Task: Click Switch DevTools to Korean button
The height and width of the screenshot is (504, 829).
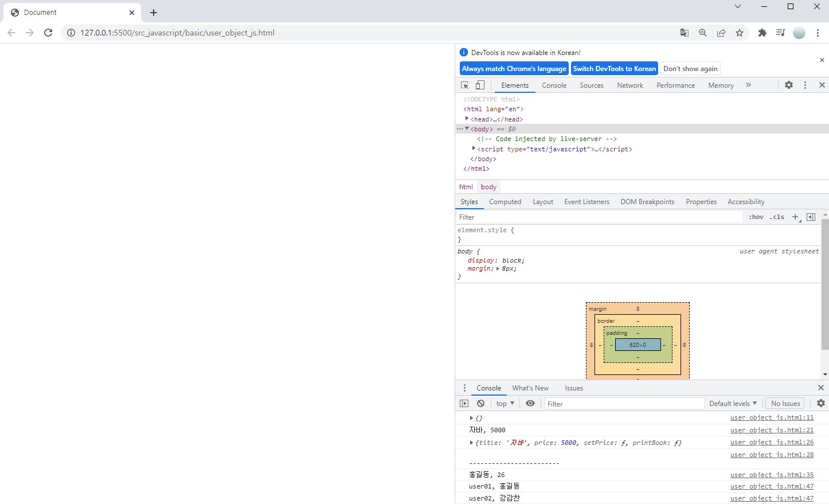Action: coord(615,69)
